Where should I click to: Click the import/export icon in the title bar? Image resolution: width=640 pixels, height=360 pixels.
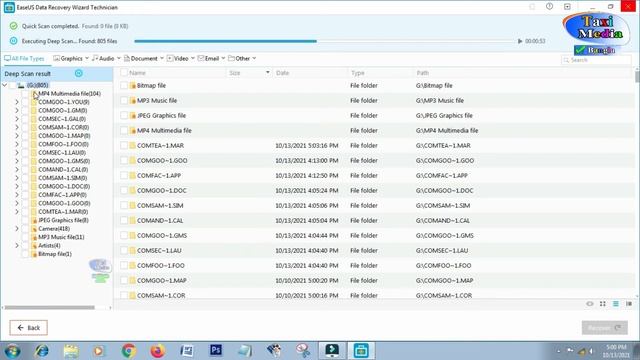pyautogui.click(x=567, y=7)
